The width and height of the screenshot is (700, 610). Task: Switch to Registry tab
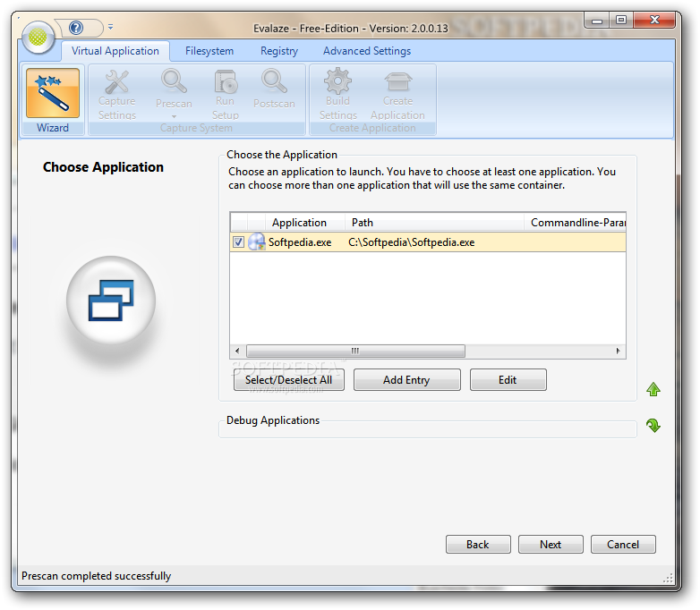pos(279,51)
